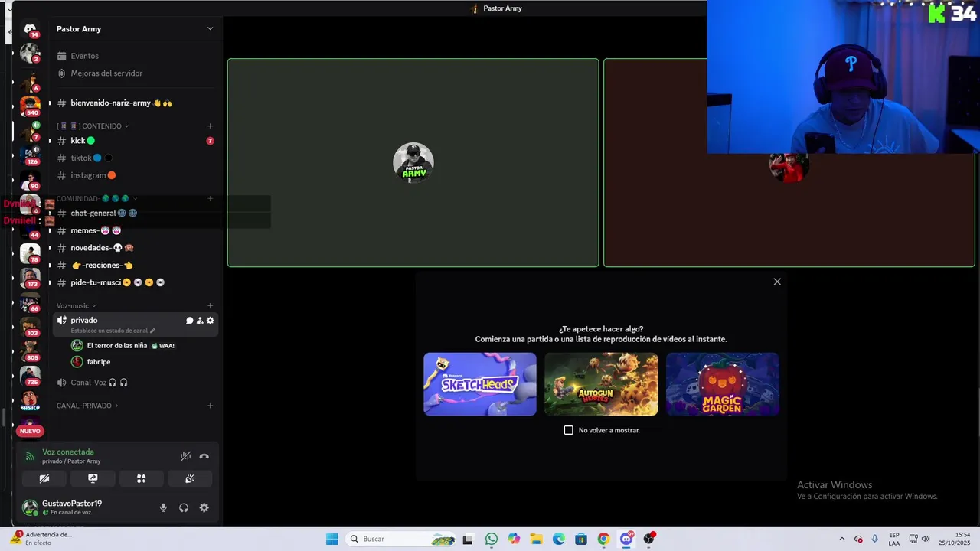Open chat for privado voice channel
The height and width of the screenshot is (551, 980).
[189, 321]
